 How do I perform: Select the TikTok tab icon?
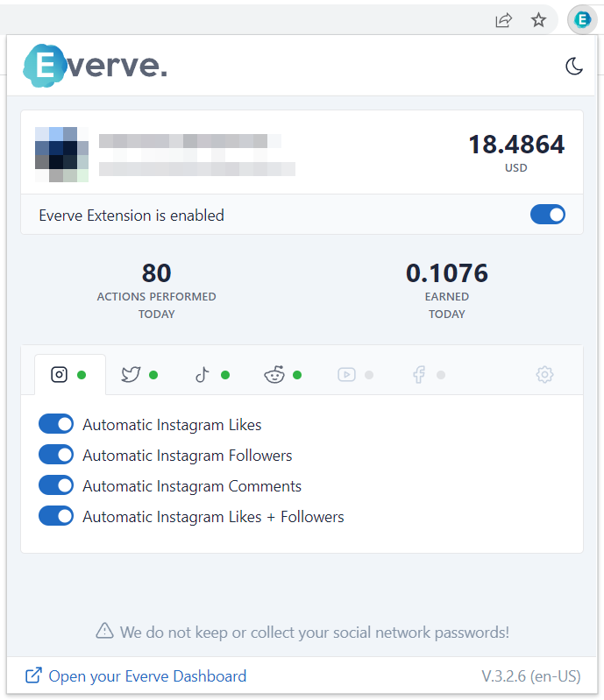point(203,375)
